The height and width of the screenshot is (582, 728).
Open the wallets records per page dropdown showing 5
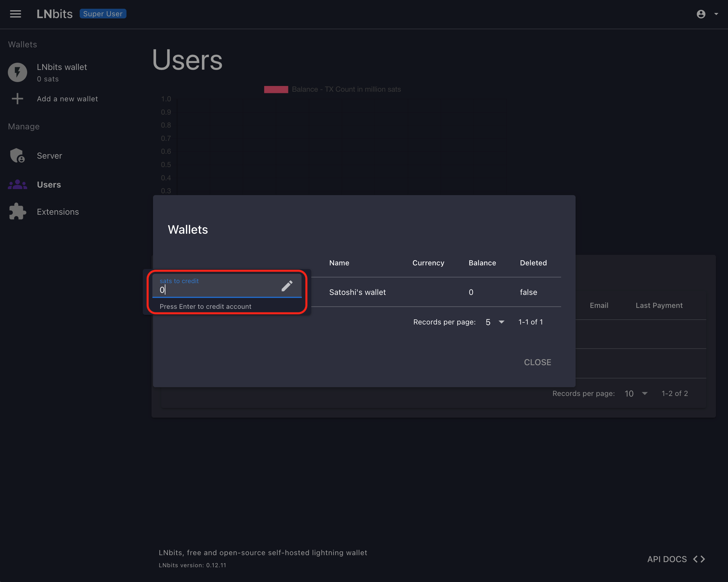pyautogui.click(x=495, y=322)
